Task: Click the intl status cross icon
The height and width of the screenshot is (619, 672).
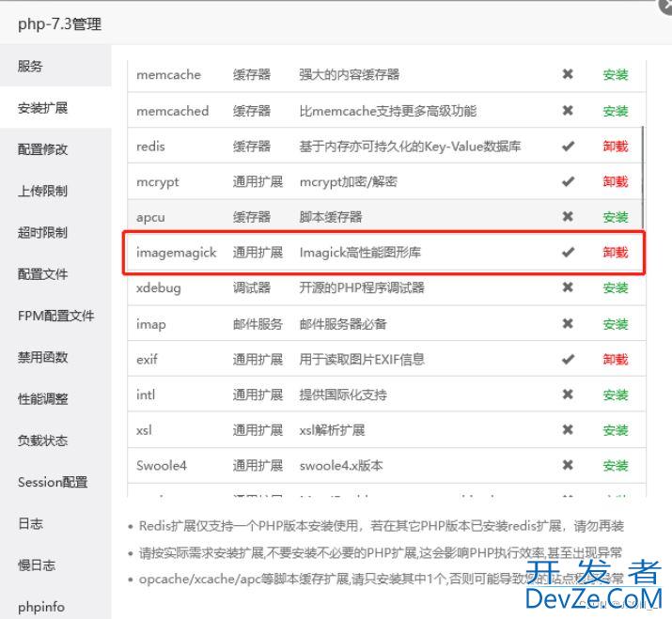Action: click(568, 395)
